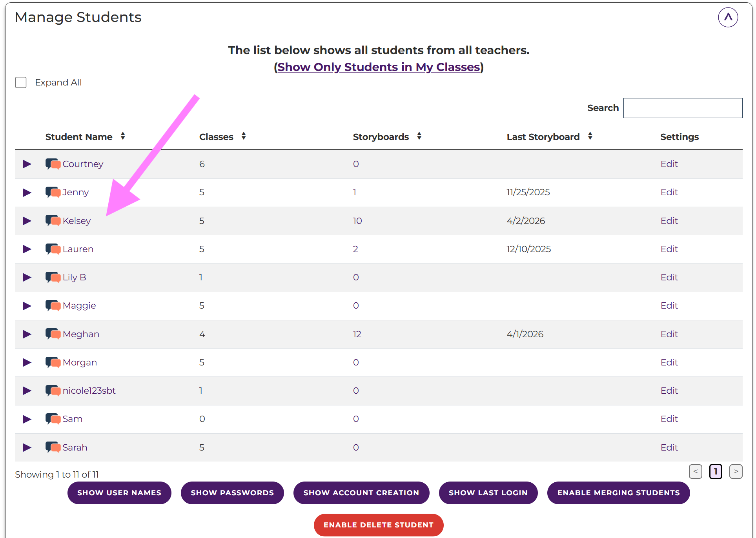756x538 pixels.
Task: Sort the Classes column
Action: click(244, 136)
